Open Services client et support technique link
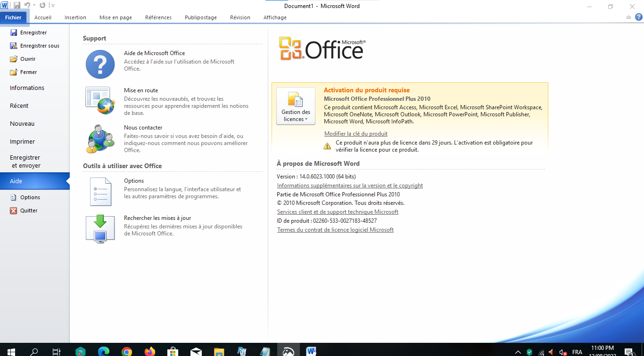Image resolution: width=644 pixels, height=356 pixels. [338, 212]
